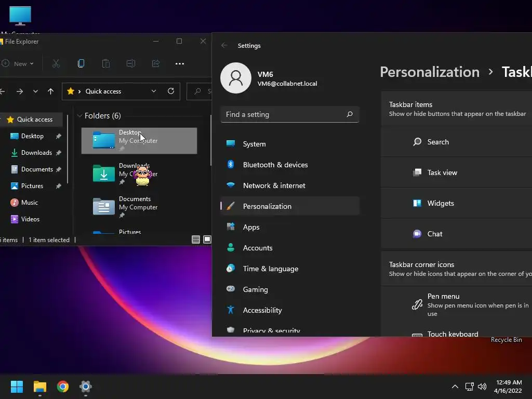Image resolution: width=532 pixels, height=399 pixels.
Task: Show hidden icons in system tray
Action: click(x=455, y=387)
